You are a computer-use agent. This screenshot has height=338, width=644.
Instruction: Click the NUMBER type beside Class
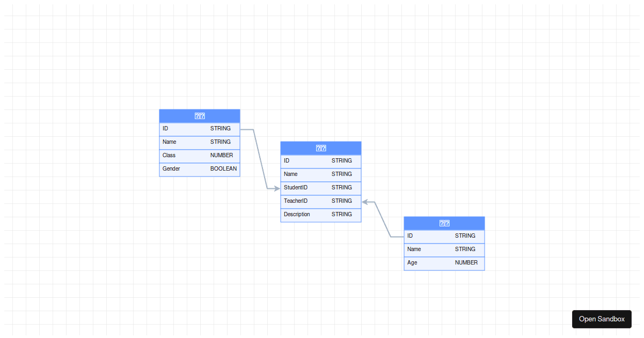coord(222,156)
